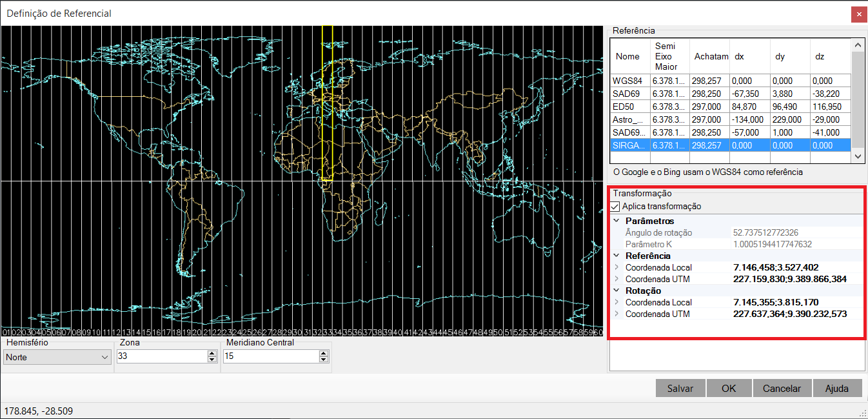Click the dz column header
The height and width of the screenshot is (419, 868).
830,57
